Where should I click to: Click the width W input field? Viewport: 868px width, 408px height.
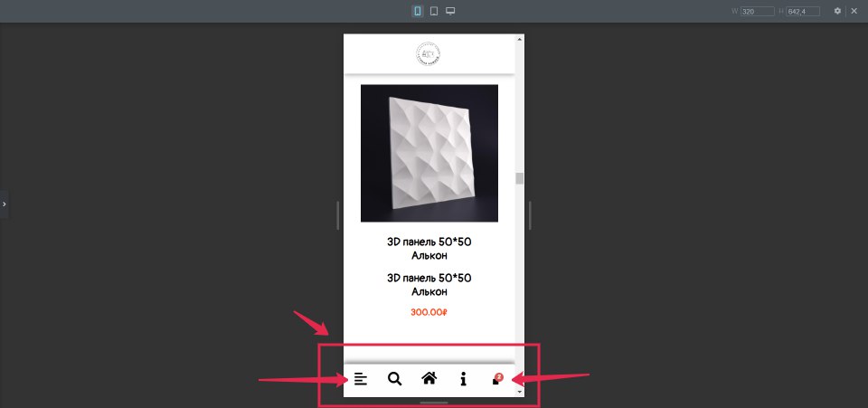[x=758, y=11]
